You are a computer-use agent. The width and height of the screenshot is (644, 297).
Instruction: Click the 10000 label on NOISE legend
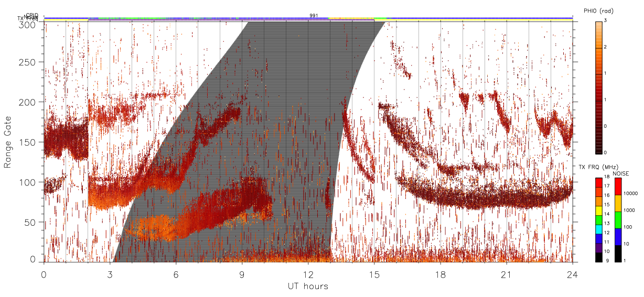[x=630, y=194]
